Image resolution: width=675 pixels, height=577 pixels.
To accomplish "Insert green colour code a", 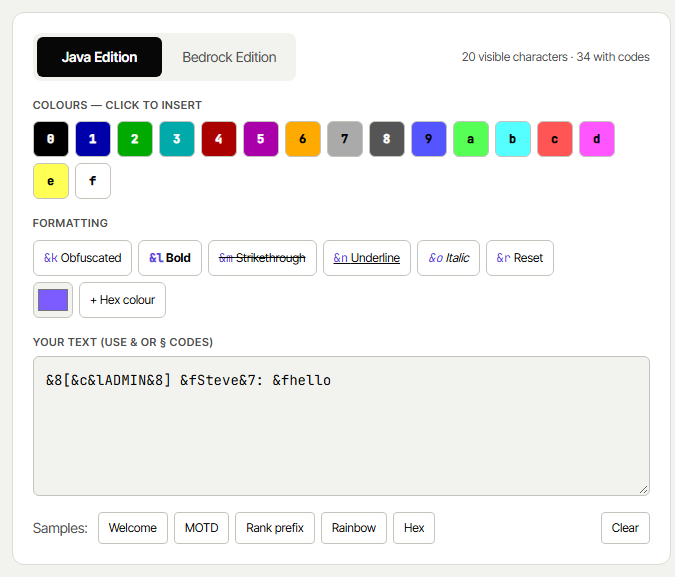I will pyautogui.click(x=471, y=139).
